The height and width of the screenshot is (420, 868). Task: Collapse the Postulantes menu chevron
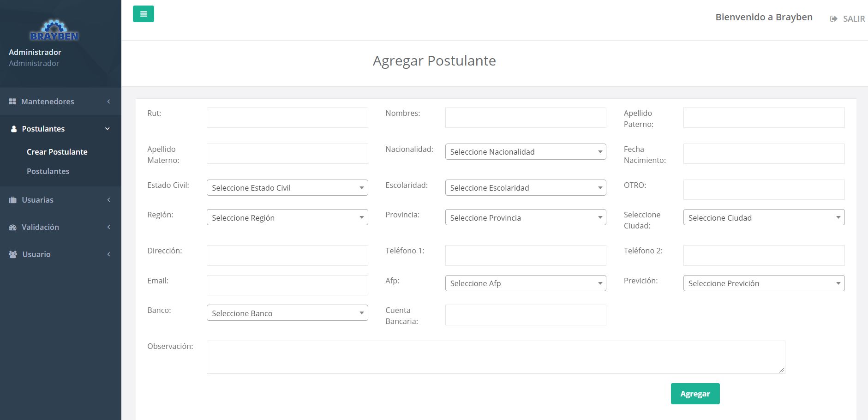click(108, 129)
